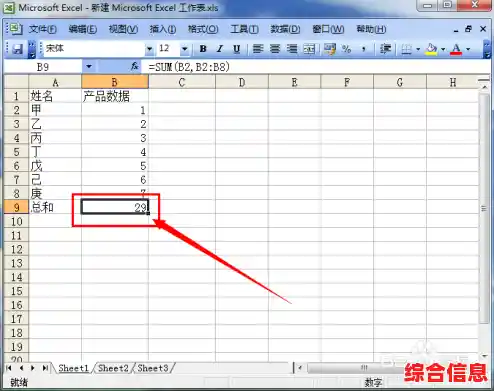
Task: Center align text
Action: (275, 49)
